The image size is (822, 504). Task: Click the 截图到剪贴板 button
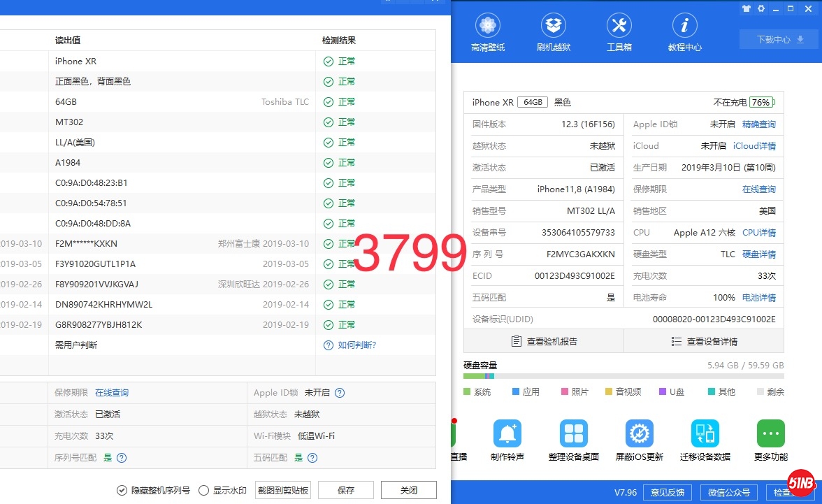point(283,491)
